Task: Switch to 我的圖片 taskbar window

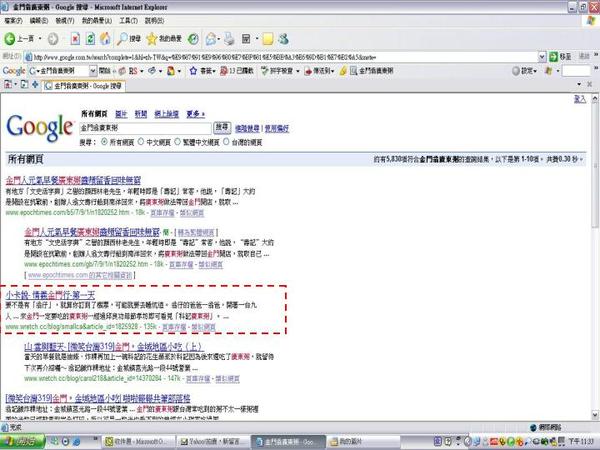Action: 362,442
